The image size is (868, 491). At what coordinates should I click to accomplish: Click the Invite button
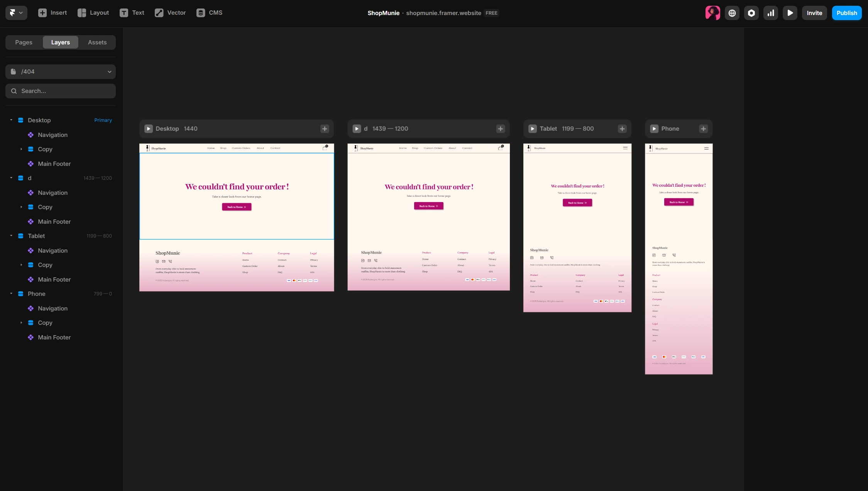(814, 13)
